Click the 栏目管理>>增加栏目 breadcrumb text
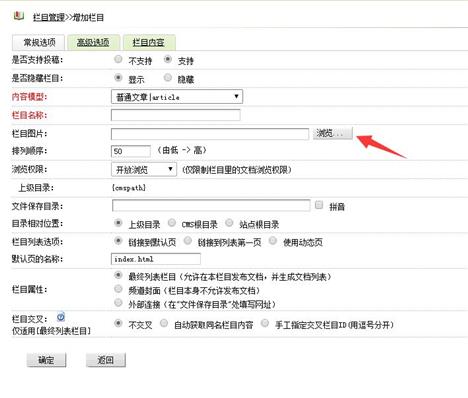468x398 pixels. tap(68, 17)
